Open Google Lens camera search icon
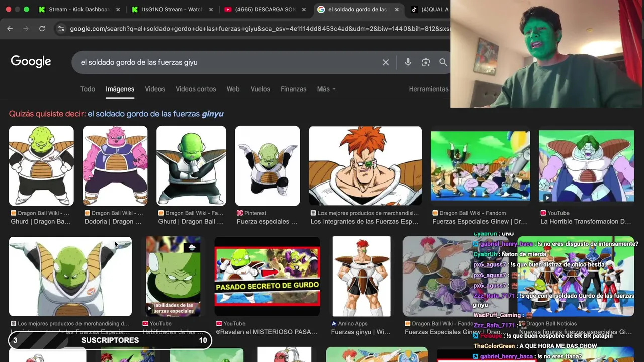Viewport: 644px width, 362px height. [426, 62]
